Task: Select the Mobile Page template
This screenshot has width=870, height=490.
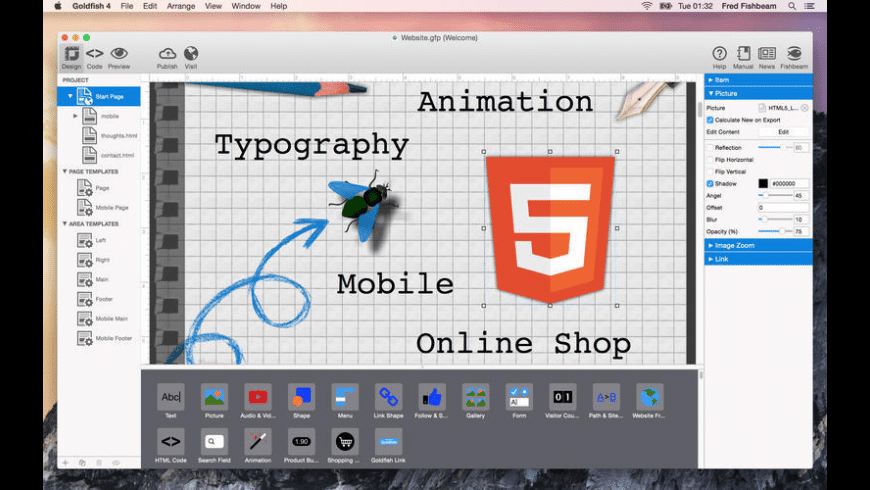Action: click(103, 208)
